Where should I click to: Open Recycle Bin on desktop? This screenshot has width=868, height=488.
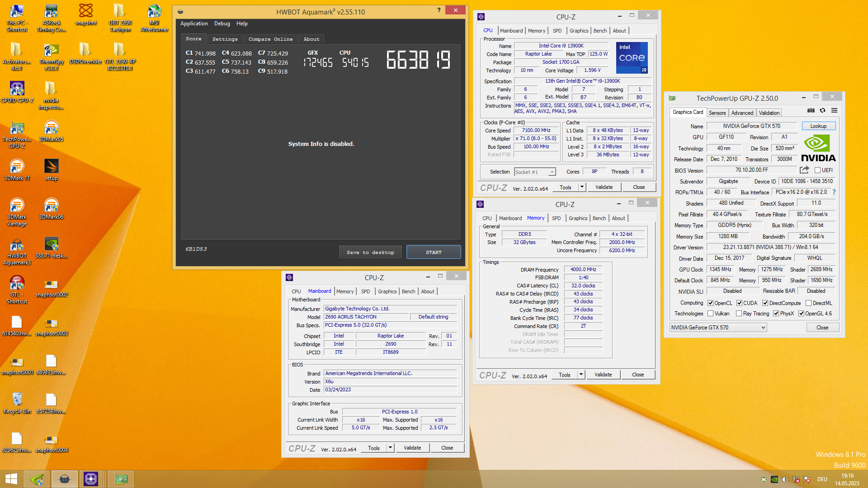17,404
